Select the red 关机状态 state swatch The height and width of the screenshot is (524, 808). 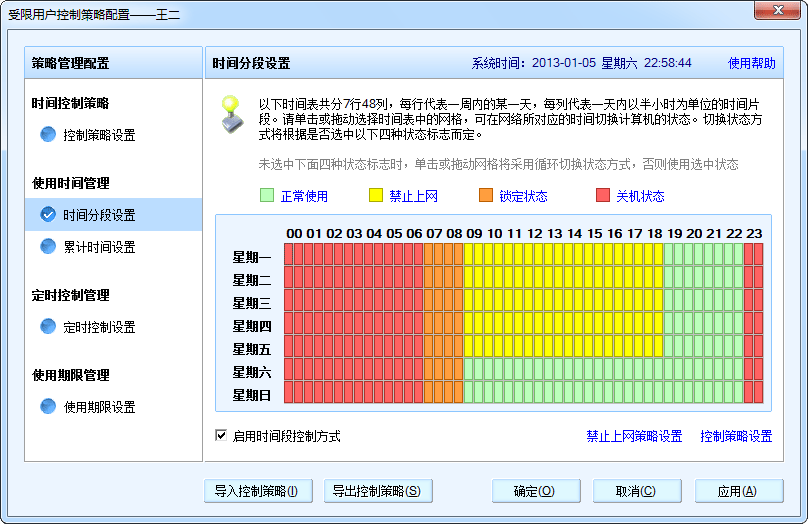coord(603,195)
